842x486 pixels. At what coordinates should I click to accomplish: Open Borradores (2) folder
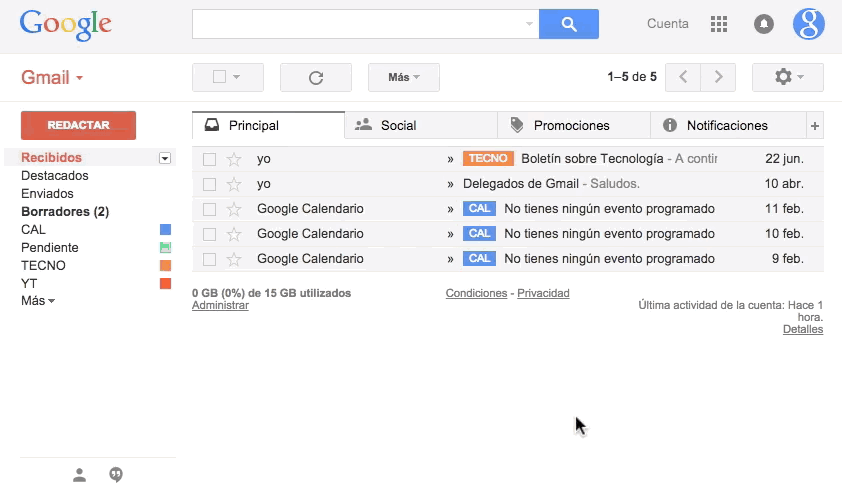[65, 212]
